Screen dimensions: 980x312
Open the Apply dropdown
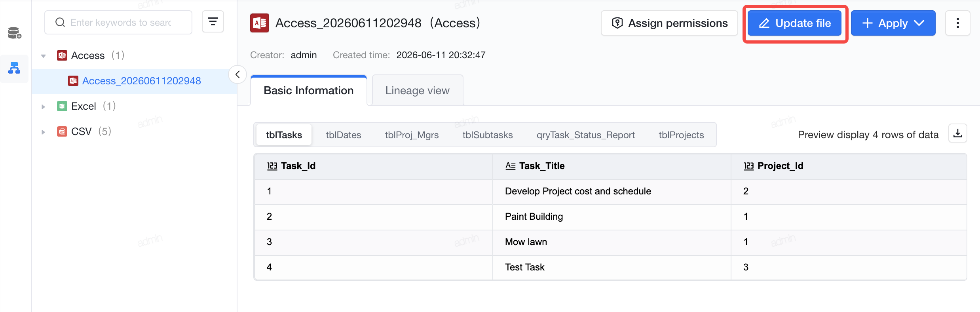[x=893, y=23]
